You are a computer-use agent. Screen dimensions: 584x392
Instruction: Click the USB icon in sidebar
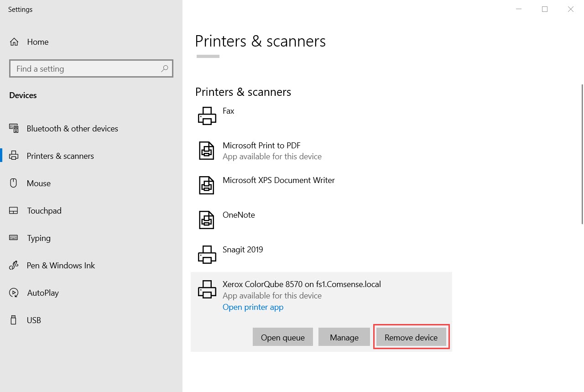point(14,320)
